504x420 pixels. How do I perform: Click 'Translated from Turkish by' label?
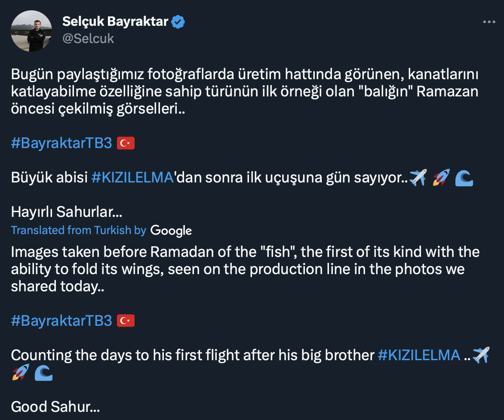pyautogui.click(x=79, y=230)
